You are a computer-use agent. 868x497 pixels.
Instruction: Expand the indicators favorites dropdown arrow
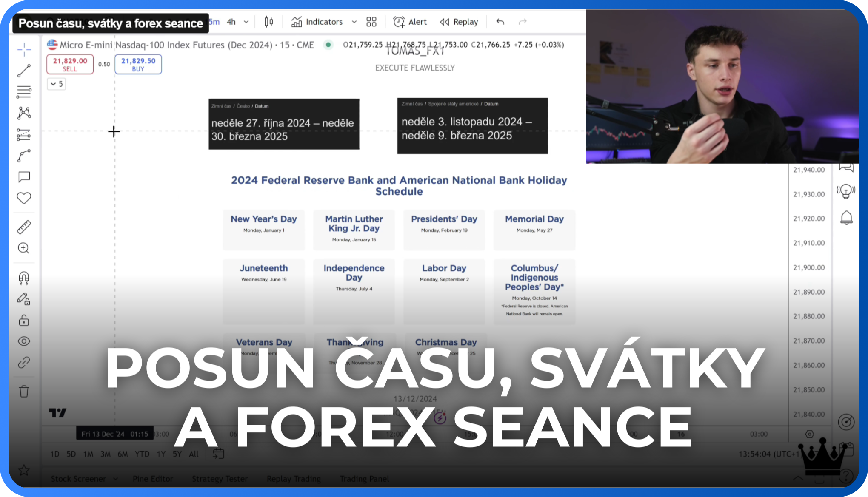pyautogui.click(x=354, y=22)
